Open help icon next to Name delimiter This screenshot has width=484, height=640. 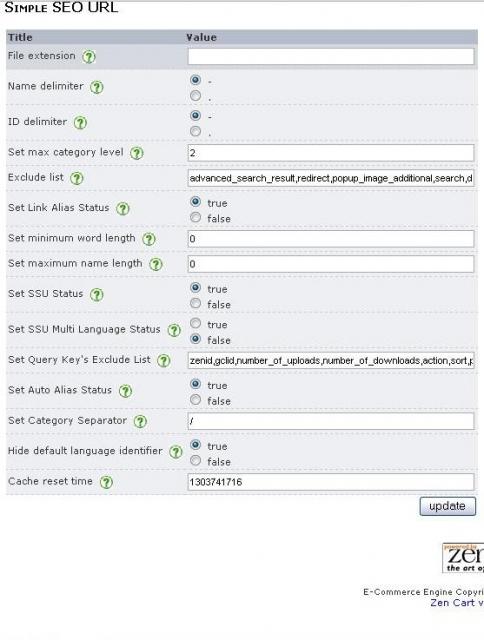(x=97, y=87)
